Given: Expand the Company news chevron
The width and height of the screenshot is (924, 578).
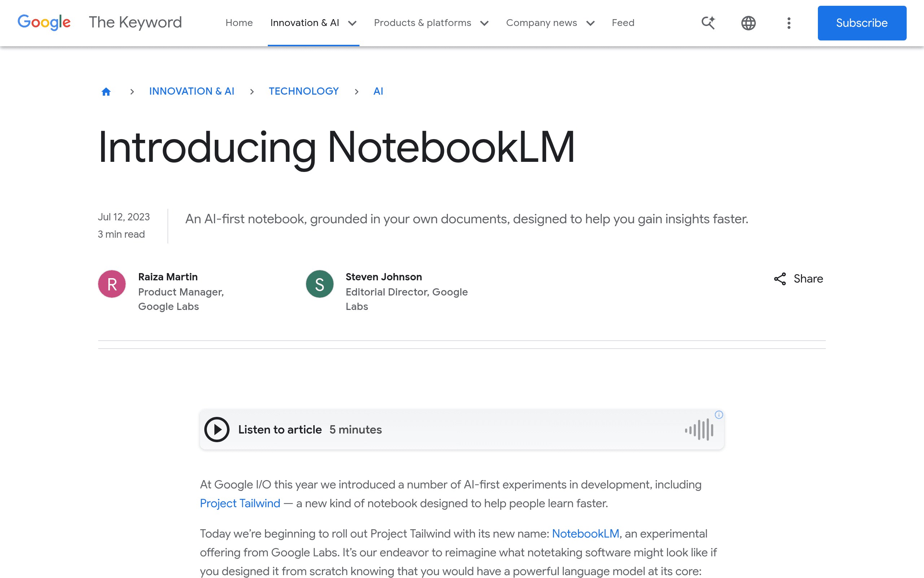Looking at the screenshot, I should [590, 23].
